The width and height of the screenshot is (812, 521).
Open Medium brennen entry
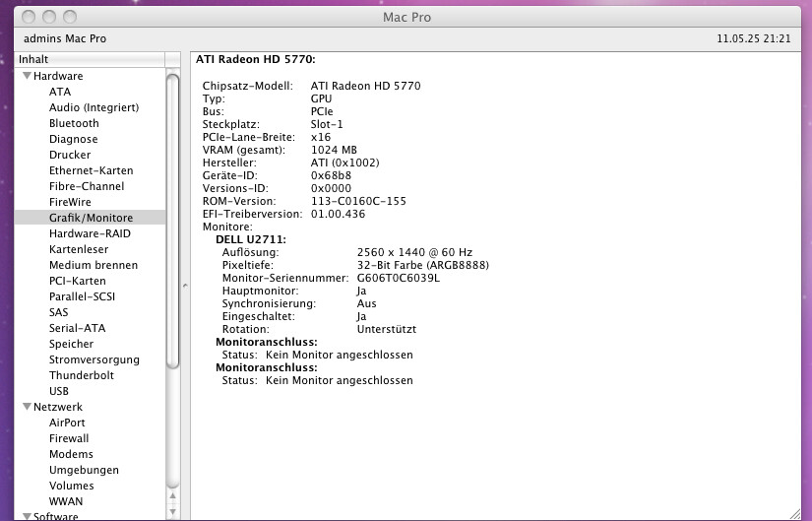pyautogui.click(x=94, y=265)
